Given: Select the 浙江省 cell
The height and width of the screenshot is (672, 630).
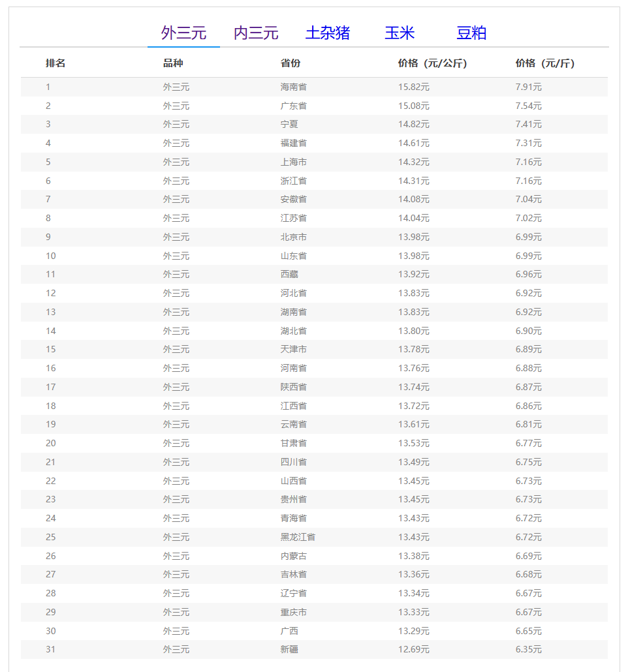Looking at the screenshot, I should [x=294, y=181].
